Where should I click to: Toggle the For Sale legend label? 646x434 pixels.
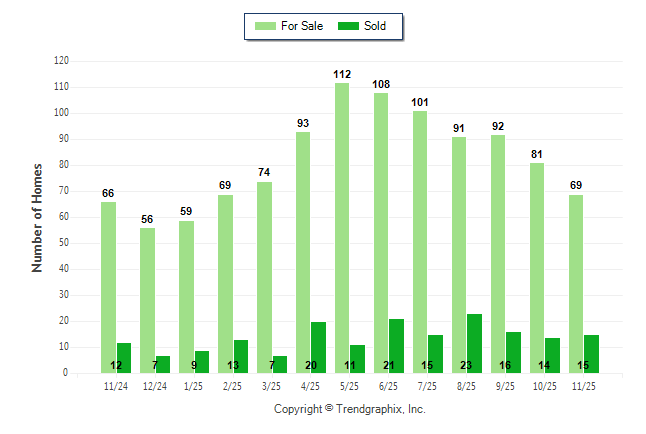pos(302,26)
